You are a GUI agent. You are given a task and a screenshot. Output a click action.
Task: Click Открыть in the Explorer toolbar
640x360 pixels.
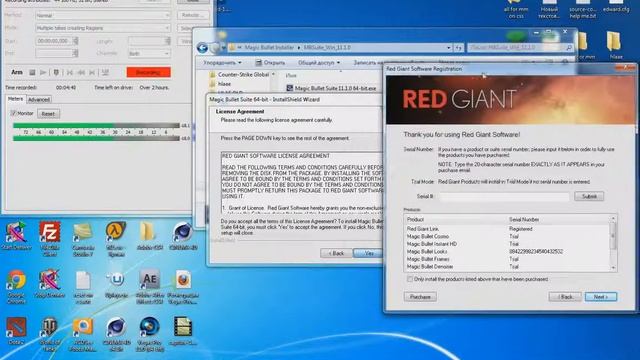click(270, 63)
